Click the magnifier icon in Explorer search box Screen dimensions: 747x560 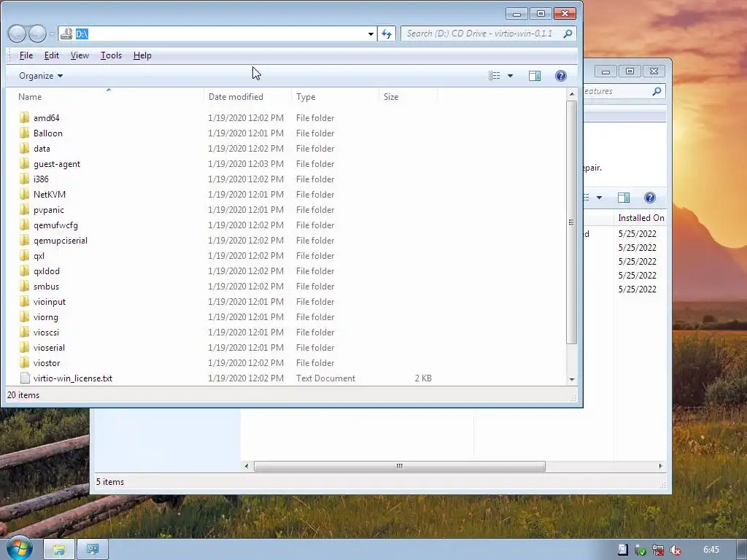[568, 34]
